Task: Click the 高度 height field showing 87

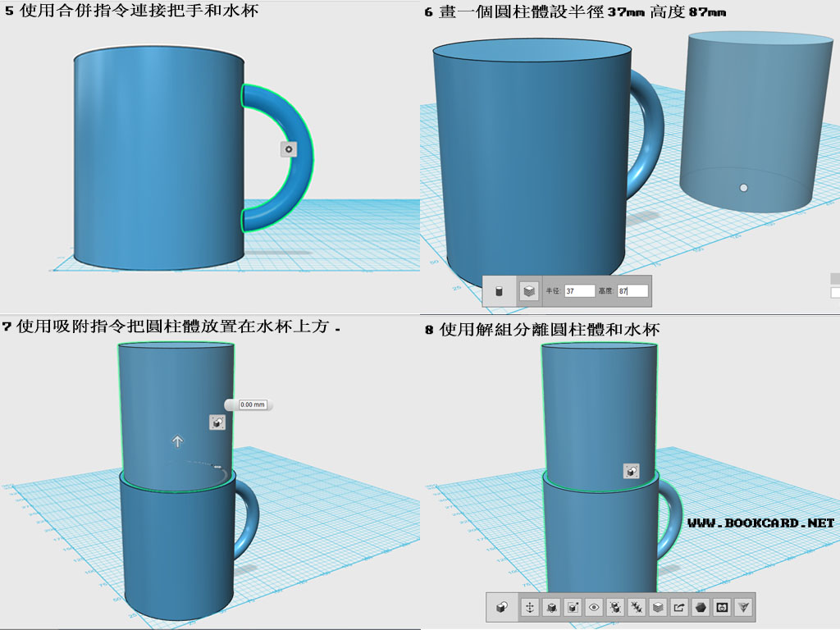Action: [632, 290]
